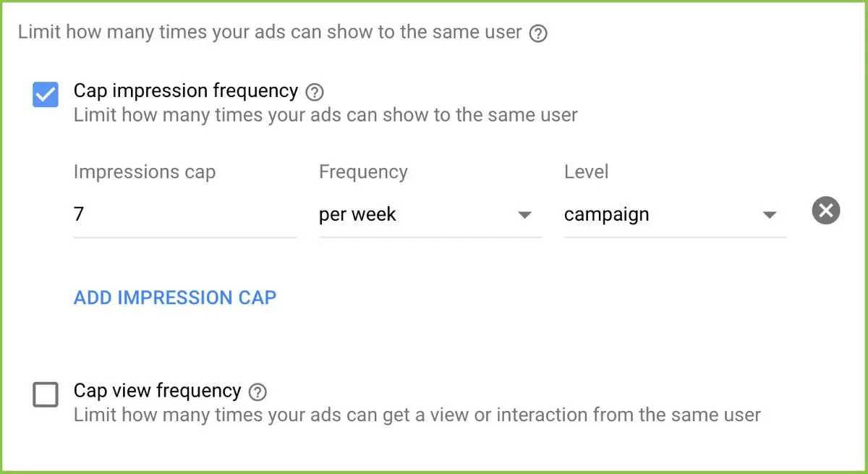The height and width of the screenshot is (474, 868).
Task: Open help tooltip for Cap view frequency
Action: (257, 392)
